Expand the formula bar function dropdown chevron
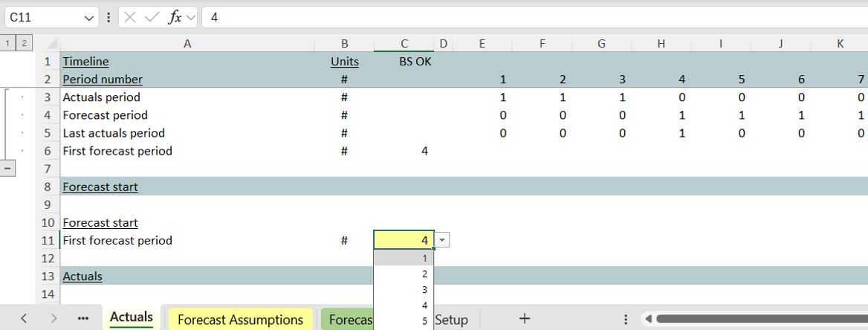 click(x=190, y=17)
